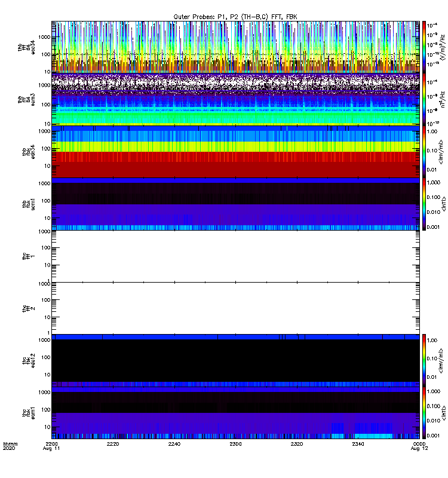Click inside the thc fbk scm1 plot
Image resolution: width=448 pixels, height=478 pixels.
coord(235,413)
